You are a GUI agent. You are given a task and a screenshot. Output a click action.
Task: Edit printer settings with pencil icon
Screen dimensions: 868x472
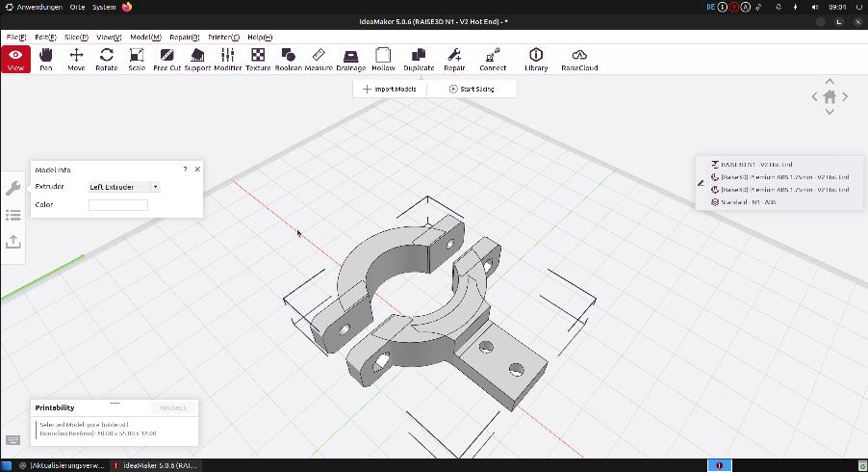[701, 183]
